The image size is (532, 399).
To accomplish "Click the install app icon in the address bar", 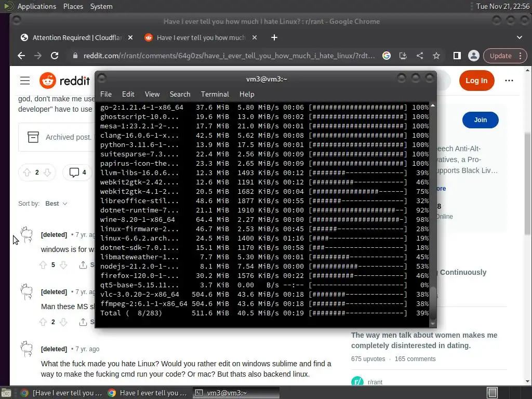I will point(403,56).
